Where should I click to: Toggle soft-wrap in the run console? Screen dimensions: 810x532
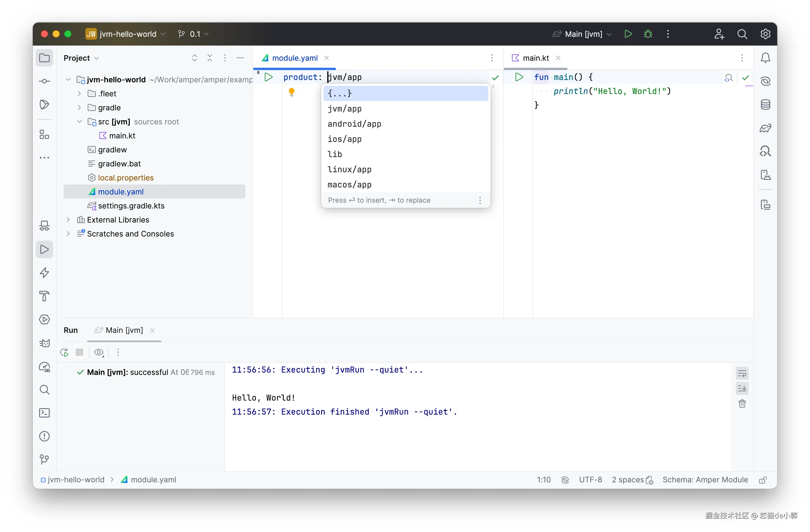coord(742,373)
